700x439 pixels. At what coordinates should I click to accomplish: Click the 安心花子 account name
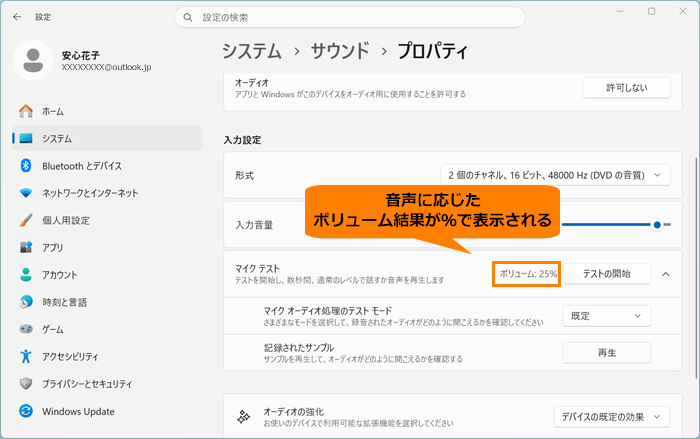(x=81, y=55)
